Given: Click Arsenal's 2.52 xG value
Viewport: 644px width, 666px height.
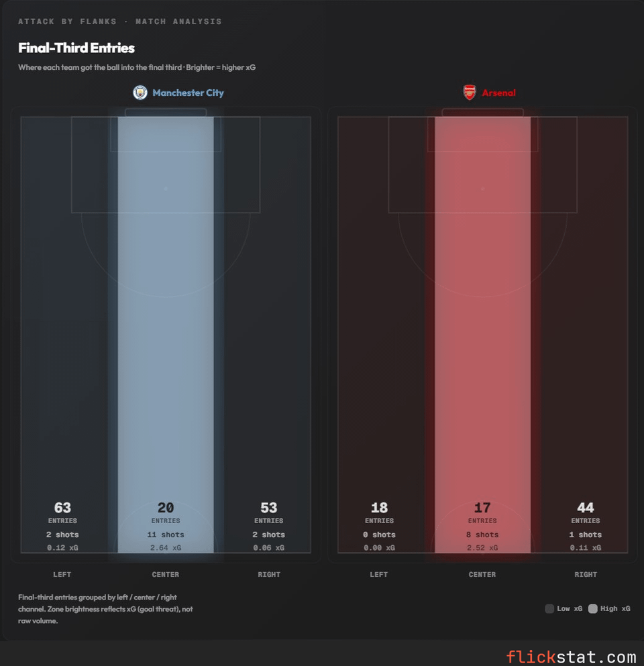Looking at the screenshot, I should pos(482,548).
